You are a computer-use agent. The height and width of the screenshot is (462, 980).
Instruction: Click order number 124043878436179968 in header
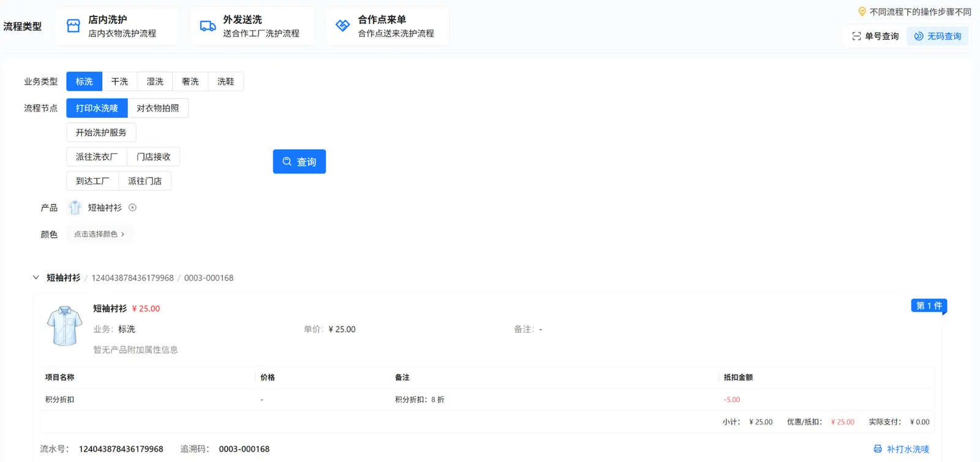tap(132, 278)
